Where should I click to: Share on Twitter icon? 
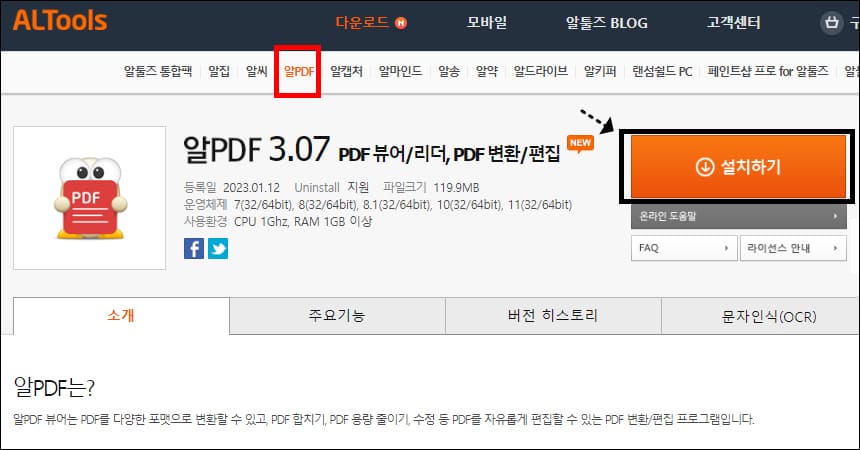(218, 249)
